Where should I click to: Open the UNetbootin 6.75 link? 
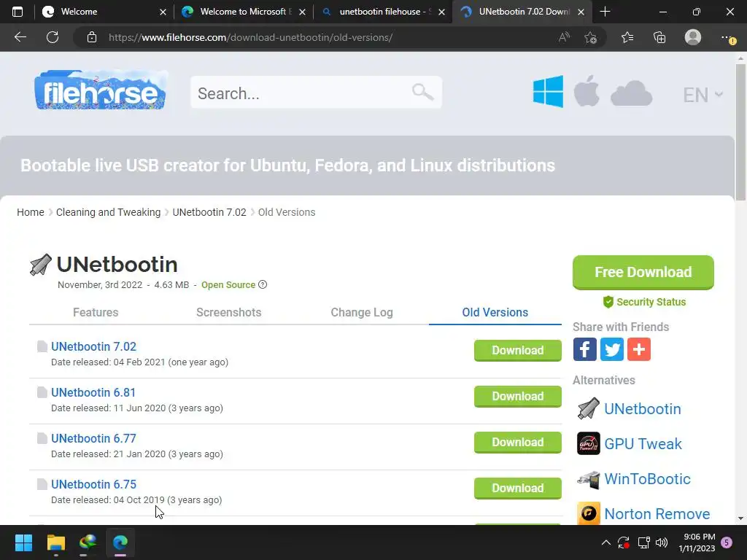click(93, 484)
